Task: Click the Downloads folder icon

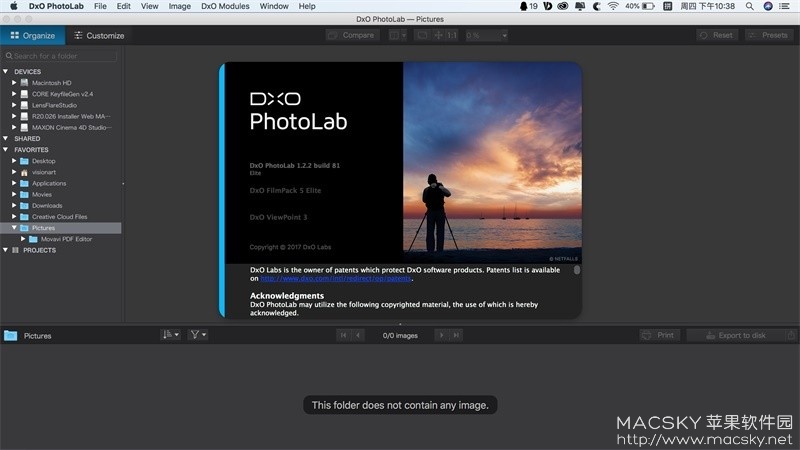Action: [x=24, y=206]
